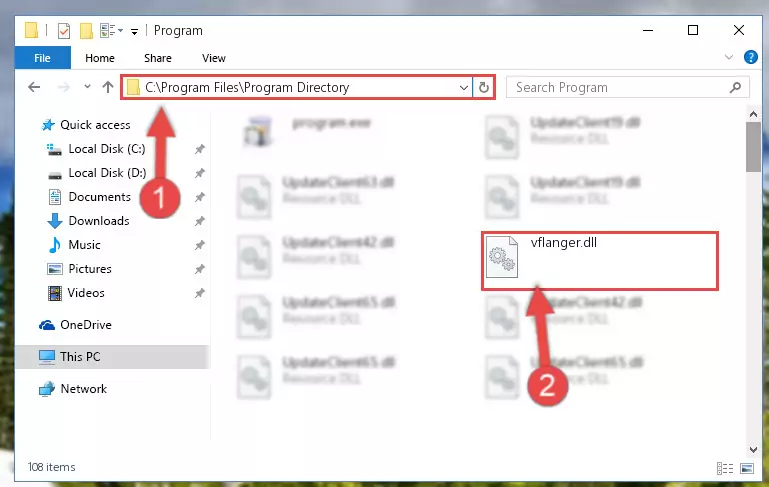Open Music in sidebar
Image resolution: width=769 pixels, height=487 pixels.
[84, 245]
